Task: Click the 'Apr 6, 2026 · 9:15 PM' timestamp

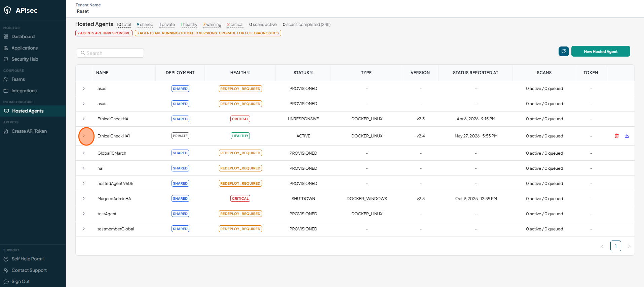Action: (x=476, y=119)
